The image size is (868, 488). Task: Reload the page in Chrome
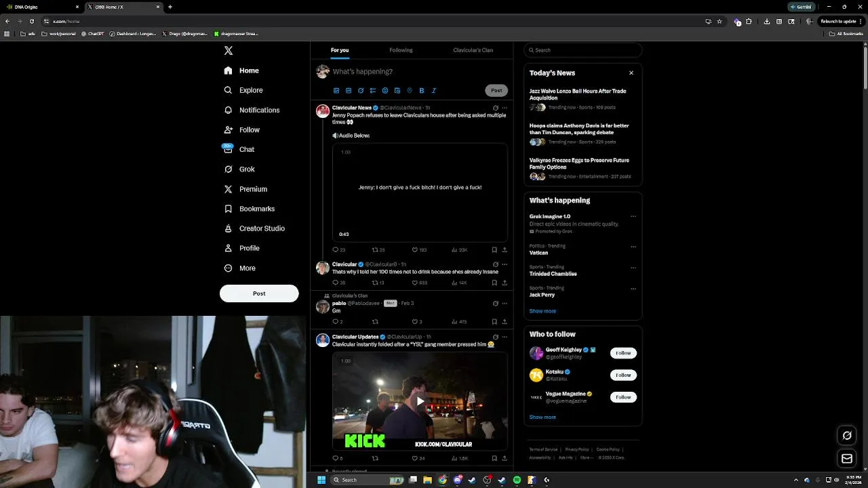coord(31,21)
